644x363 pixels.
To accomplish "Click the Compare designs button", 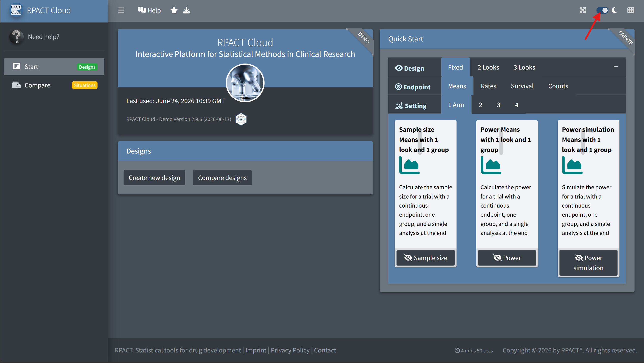I will pyautogui.click(x=222, y=177).
